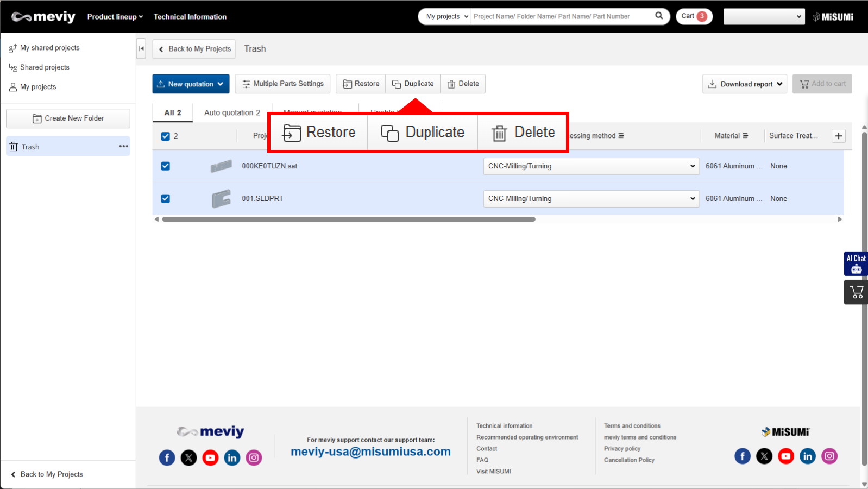Switch to the Auto quotation tab
This screenshot has height=489, width=868.
232,112
